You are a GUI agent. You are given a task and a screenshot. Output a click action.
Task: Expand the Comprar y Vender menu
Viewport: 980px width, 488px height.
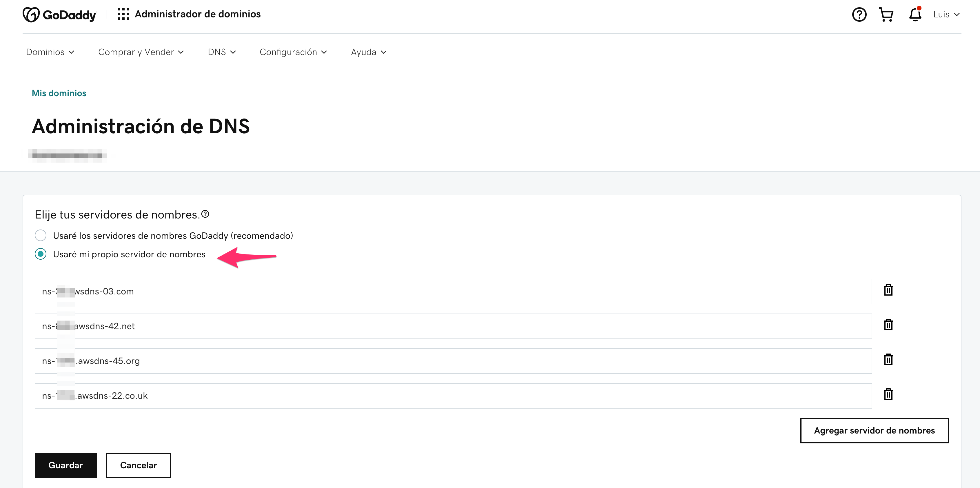pos(141,52)
